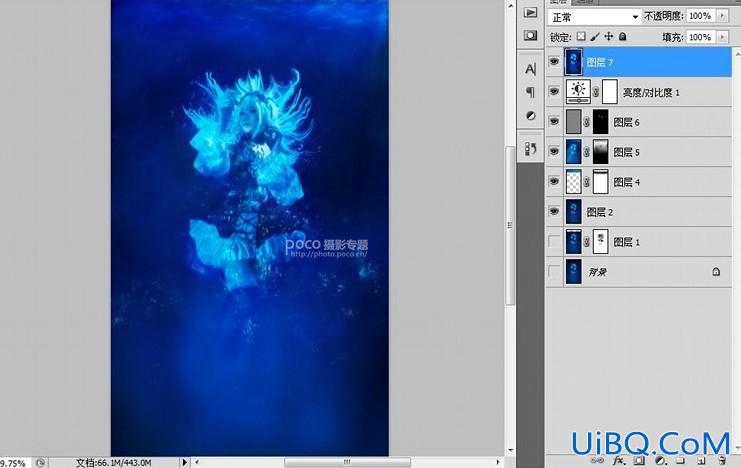Toggle visibility of 图层 5
This screenshot has height=468, width=741.
click(554, 151)
